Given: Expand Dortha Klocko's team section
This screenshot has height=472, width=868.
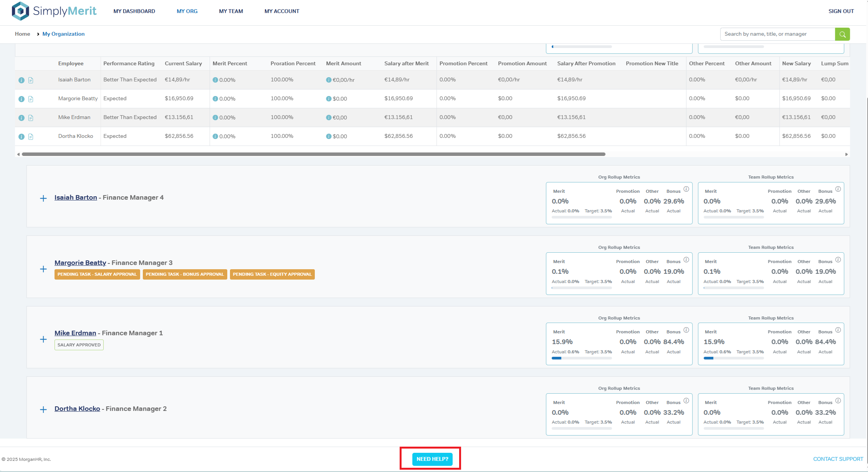Looking at the screenshot, I should click(x=43, y=409).
